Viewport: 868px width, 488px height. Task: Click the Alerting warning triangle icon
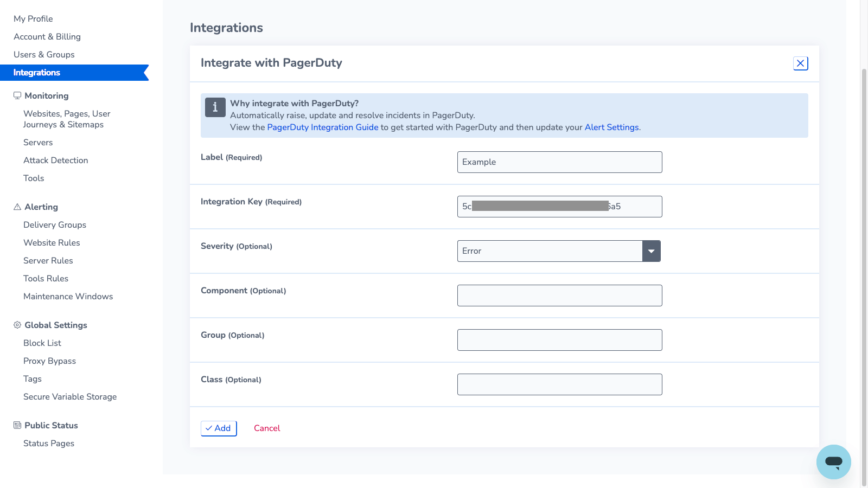[x=17, y=207]
